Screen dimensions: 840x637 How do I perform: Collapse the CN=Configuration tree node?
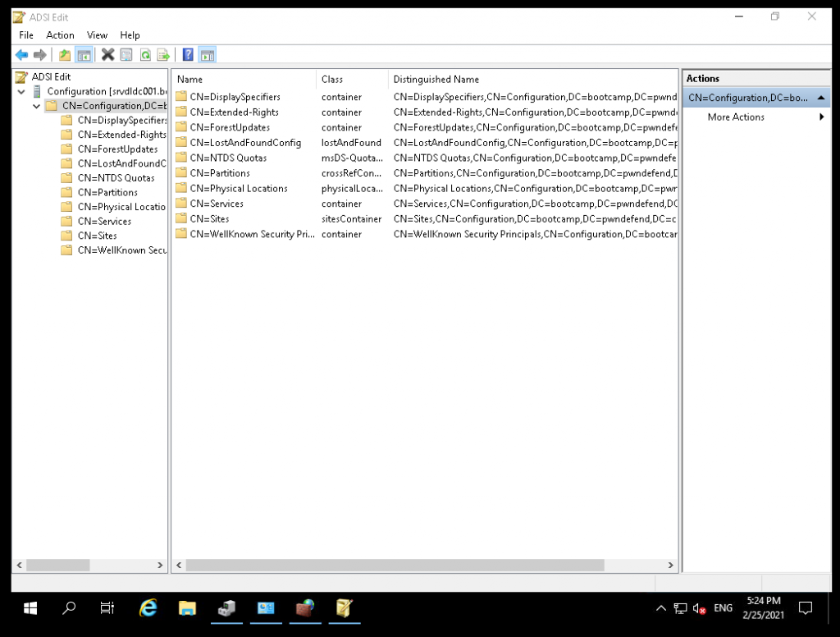pos(36,105)
